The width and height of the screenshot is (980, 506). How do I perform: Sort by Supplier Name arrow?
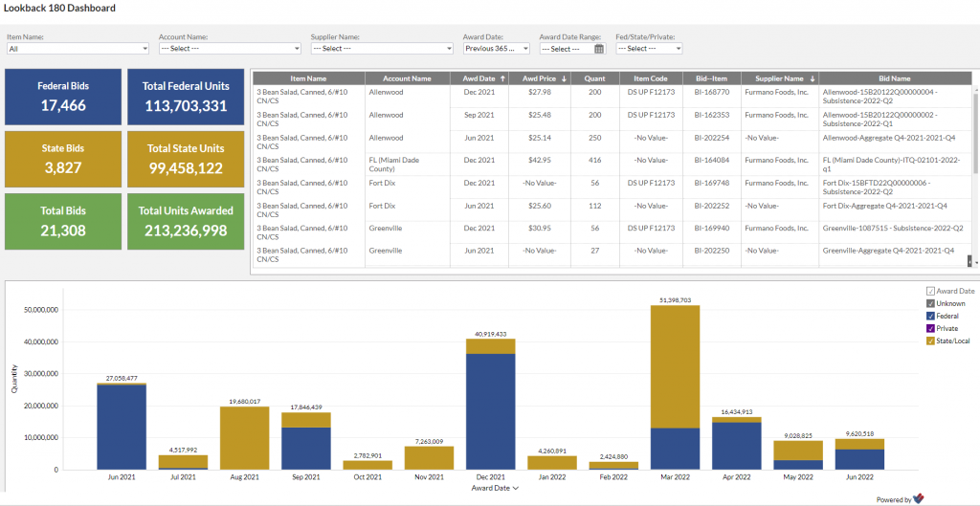(813, 78)
